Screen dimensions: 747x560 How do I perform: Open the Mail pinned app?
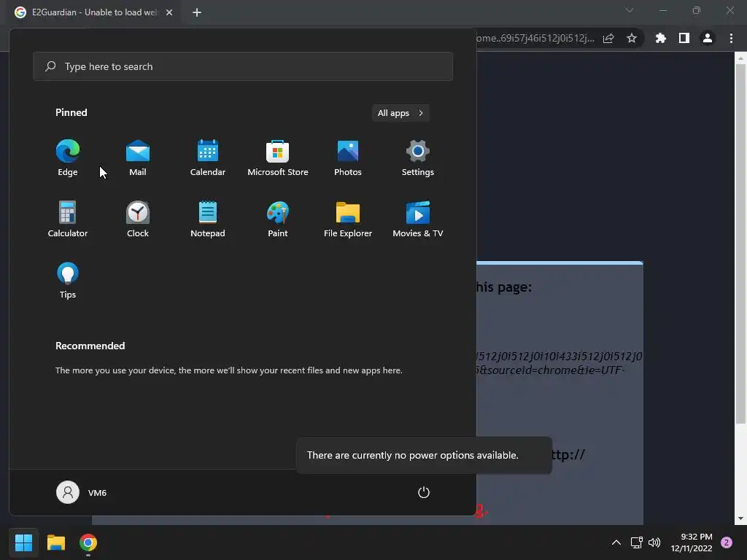pos(138,158)
